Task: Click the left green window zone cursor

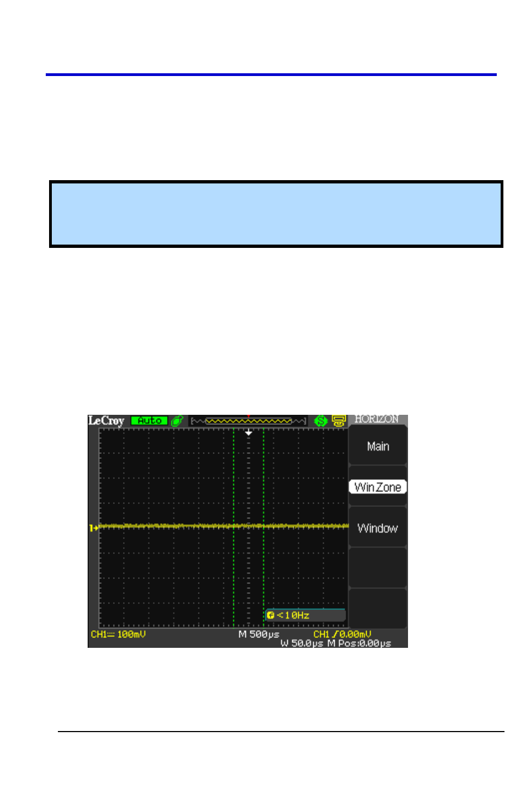Action: (234, 528)
